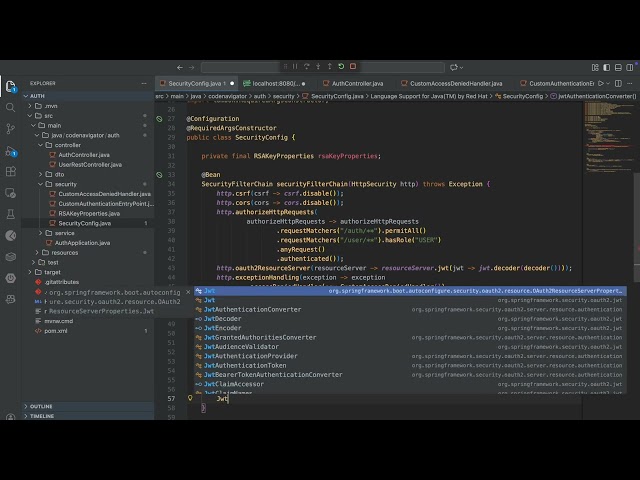Viewport: 640px width, 480px height.
Task: Open pom.xml in the explorer
Action: coord(56,331)
